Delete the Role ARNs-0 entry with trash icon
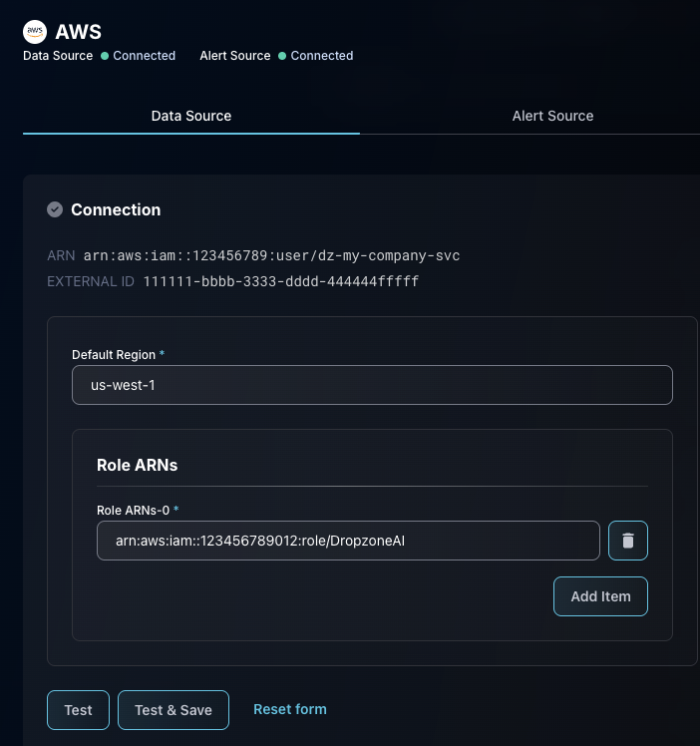 coord(628,541)
